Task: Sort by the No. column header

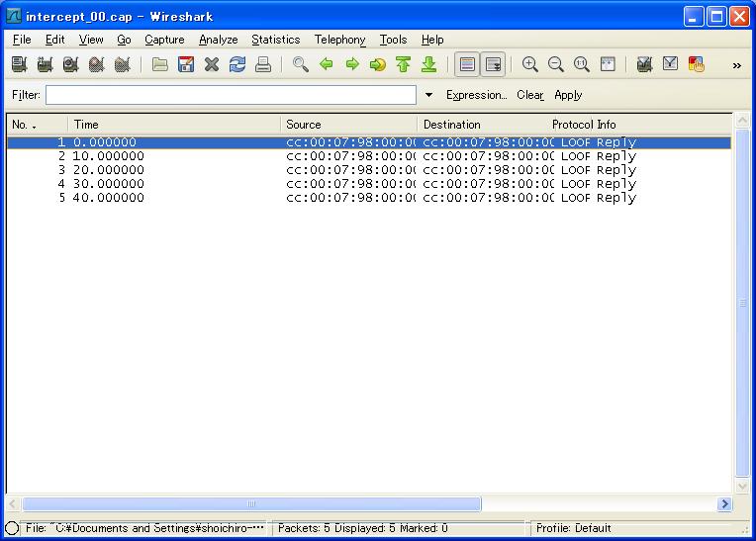Action: pyautogui.click(x=38, y=125)
